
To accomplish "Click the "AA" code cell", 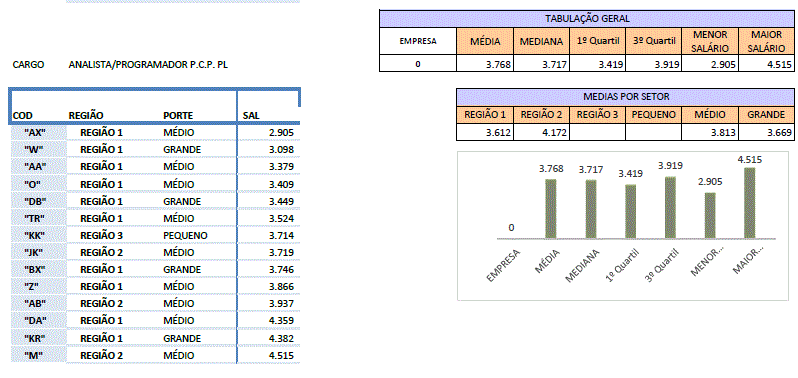I will (39, 167).
